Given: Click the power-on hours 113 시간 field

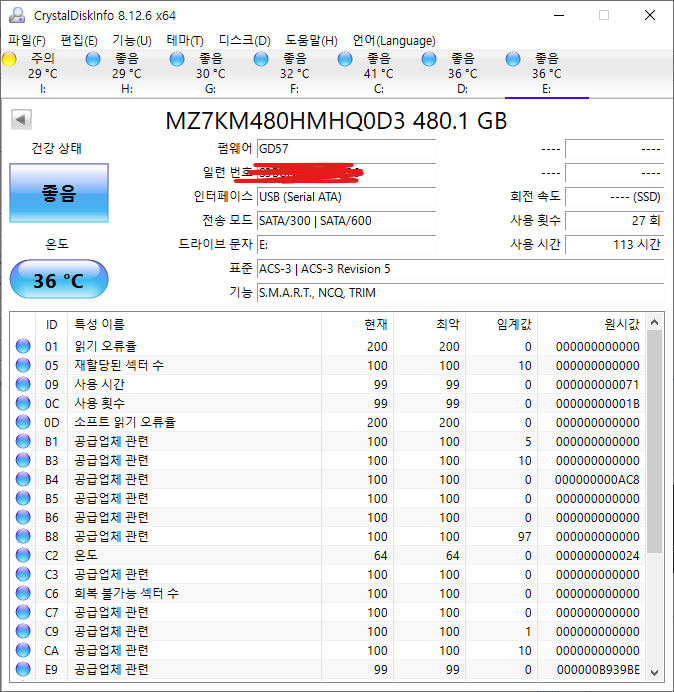Looking at the screenshot, I should (614, 244).
